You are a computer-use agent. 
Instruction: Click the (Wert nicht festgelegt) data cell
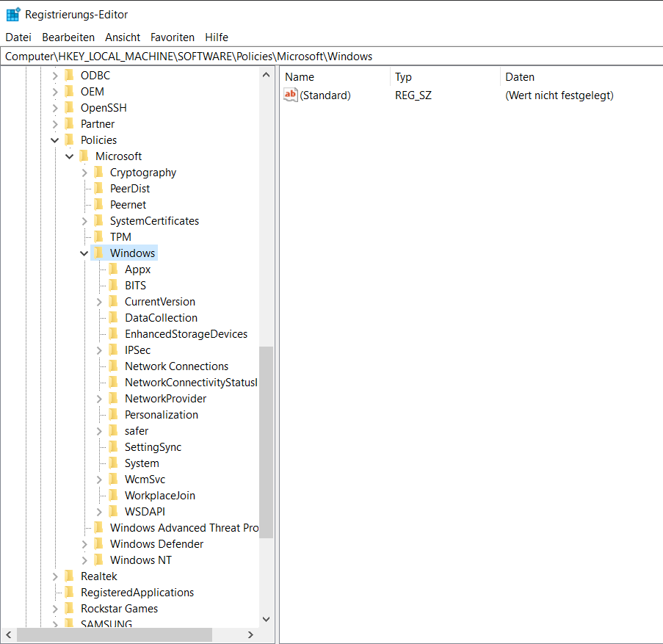[x=559, y=95]
